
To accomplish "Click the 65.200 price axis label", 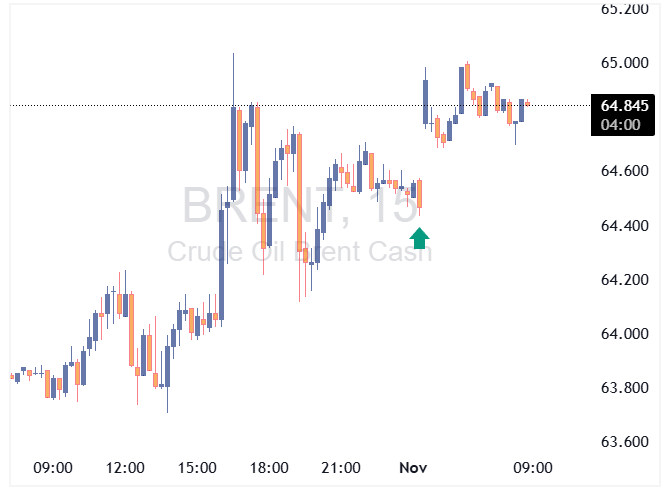I will [624, 10].
